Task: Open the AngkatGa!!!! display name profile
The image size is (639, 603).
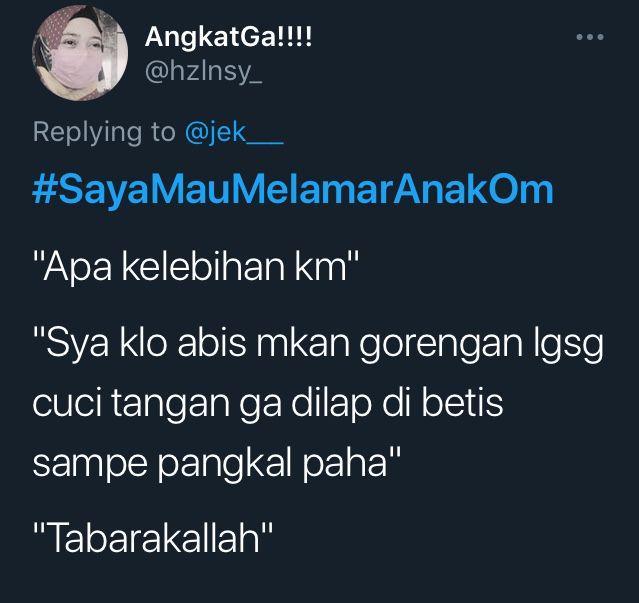Action: [228, 37]
